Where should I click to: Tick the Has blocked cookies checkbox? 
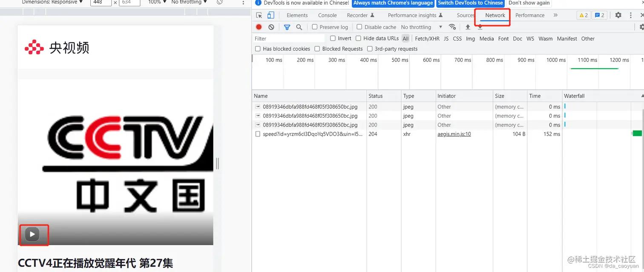[x=258, y=49]
